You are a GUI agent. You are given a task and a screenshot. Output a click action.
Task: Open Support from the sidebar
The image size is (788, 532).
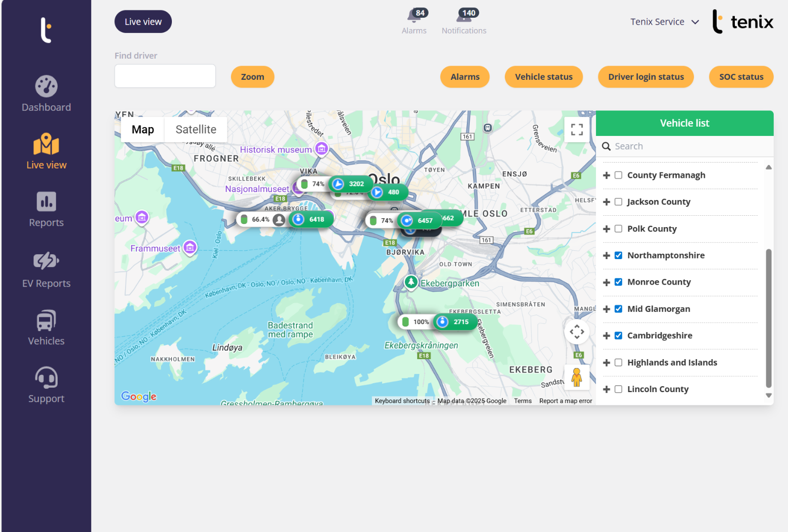[x=46, y=378]
